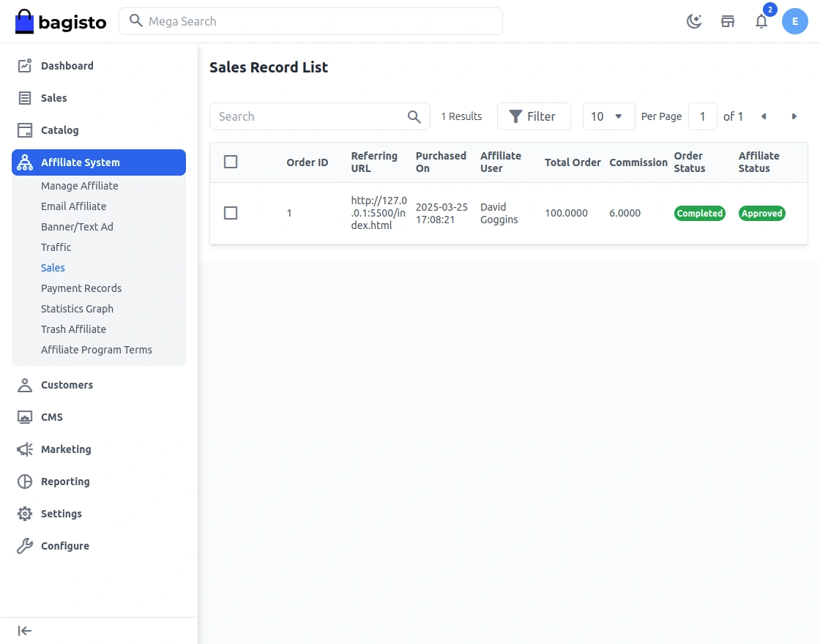
Task: Open the Reporting sidebar icon
Action: [x=25, y=481]
